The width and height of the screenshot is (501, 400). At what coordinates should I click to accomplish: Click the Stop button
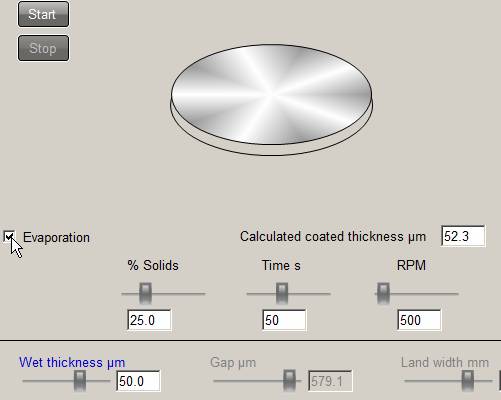[x=43, y=48]
